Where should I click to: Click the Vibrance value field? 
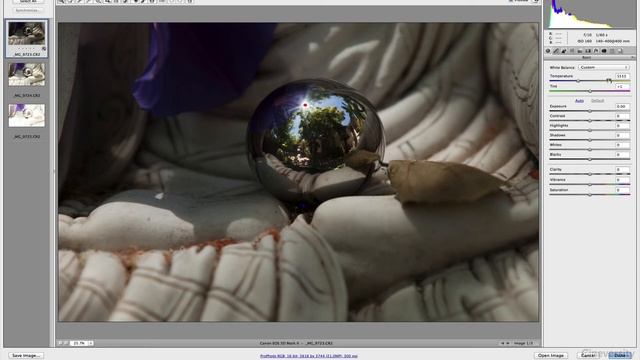622,180
